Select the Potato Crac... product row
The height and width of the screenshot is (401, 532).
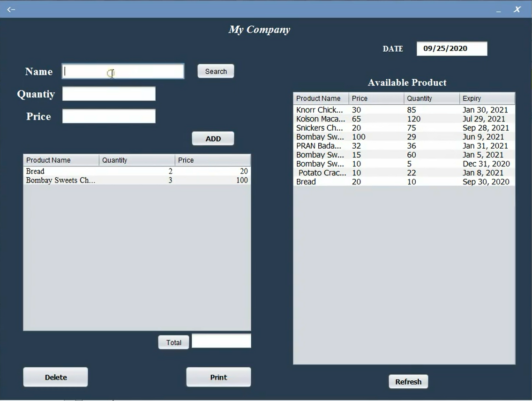(x=404, y=173)
